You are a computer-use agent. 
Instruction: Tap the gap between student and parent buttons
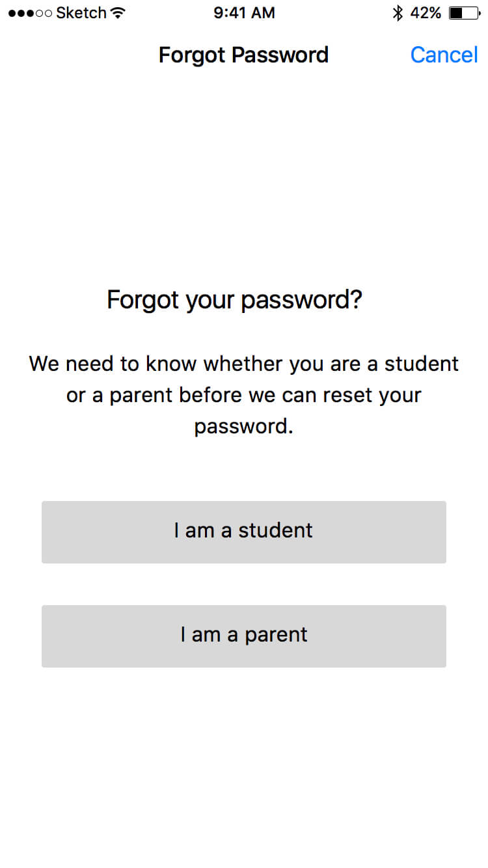coord(244,584)
